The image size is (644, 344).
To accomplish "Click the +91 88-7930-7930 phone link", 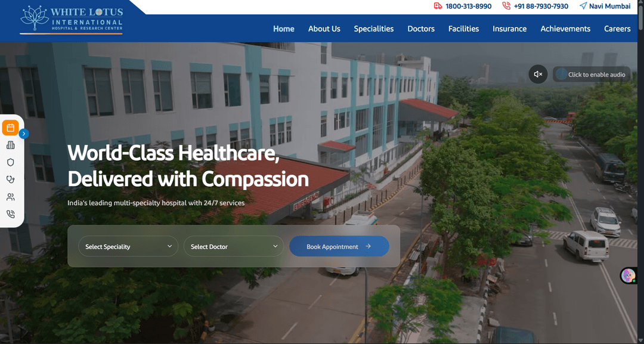I will 535,6.
